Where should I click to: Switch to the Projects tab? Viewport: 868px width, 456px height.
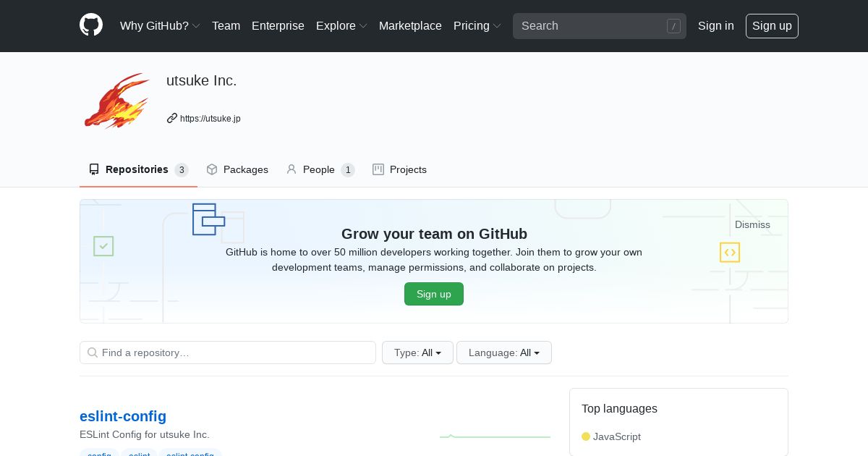pyautogui.click(x=399, y=169)
